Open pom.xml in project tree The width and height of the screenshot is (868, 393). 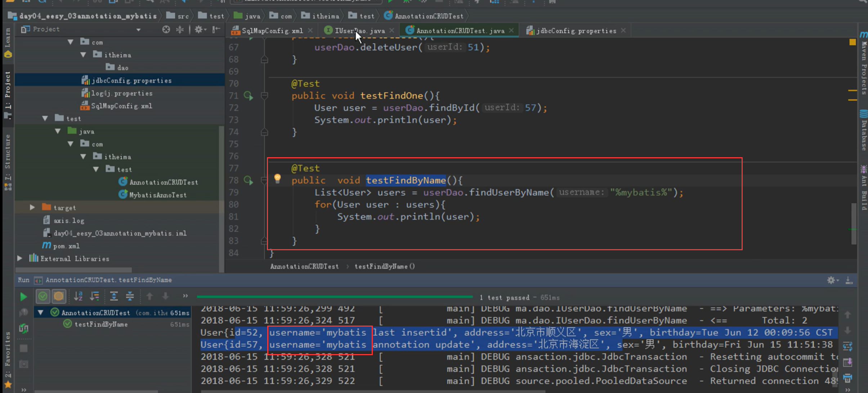click(66, 246)
